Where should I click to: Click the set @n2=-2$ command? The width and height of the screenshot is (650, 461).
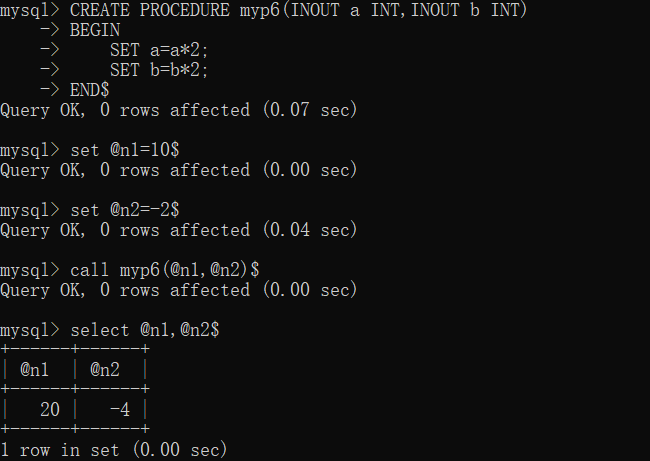coord(125,210)
